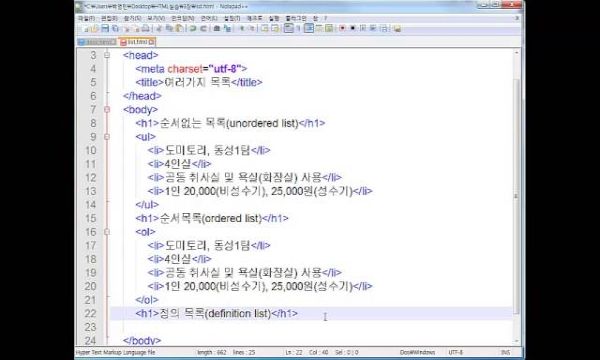This screenshot has width=600, height=360.
Task: Stop macro recording with the black square
Action: tap(353, 28)
